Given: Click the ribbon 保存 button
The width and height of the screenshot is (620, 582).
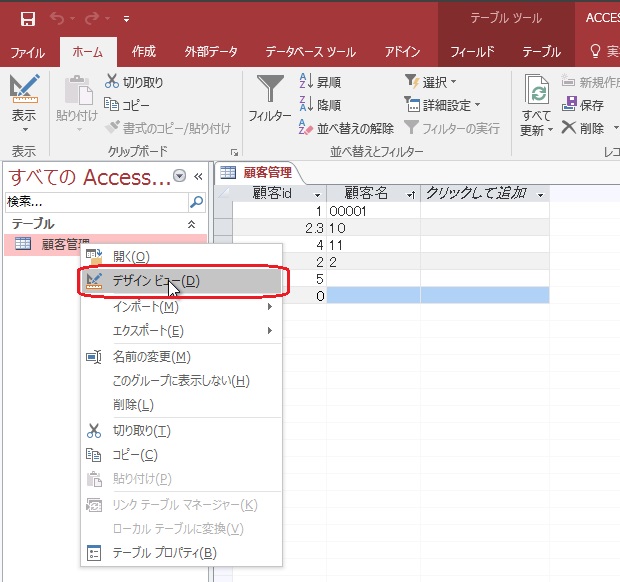Looking at the screenshot, I should pyautogui.click(x=584, y=105).
